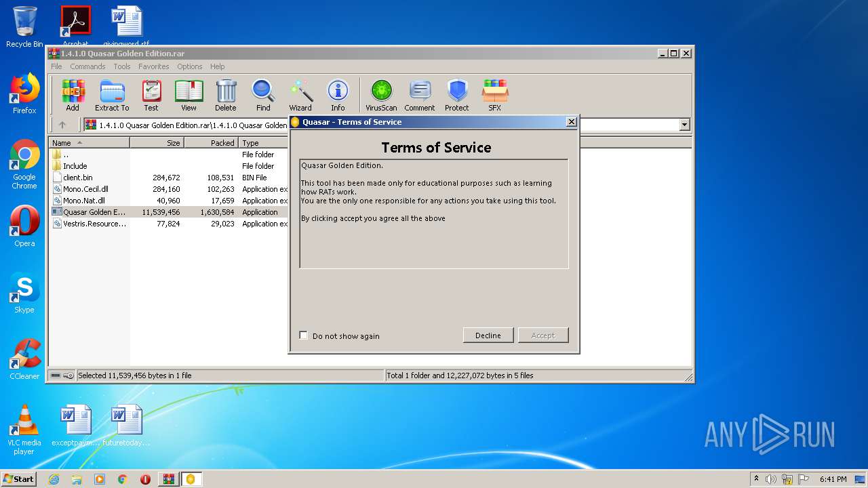Open Skype desktop shortcut
The image size is (868, 488).
tap(24, 293)
